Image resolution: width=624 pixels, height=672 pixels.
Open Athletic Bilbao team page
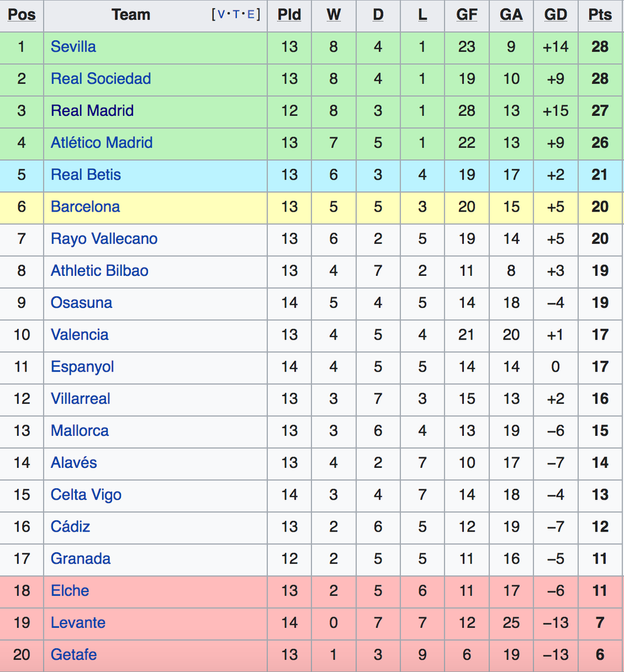[100, 270]
